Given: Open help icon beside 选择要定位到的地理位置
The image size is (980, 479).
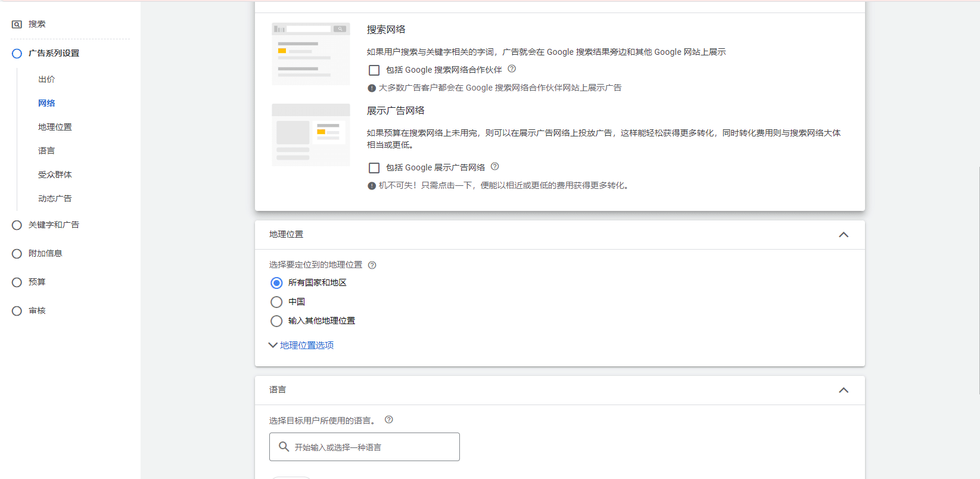Looking at the screenshot, I should tap(372, 265).
